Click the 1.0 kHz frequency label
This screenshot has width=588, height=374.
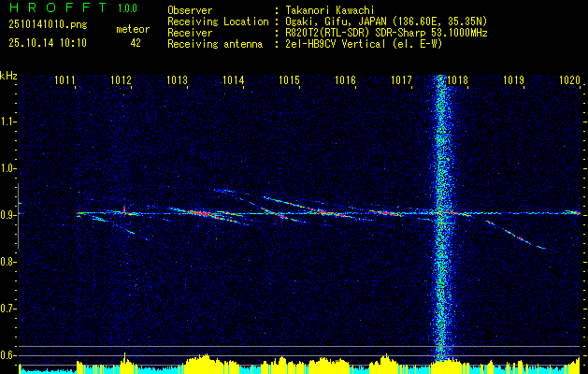pos(7,168)
